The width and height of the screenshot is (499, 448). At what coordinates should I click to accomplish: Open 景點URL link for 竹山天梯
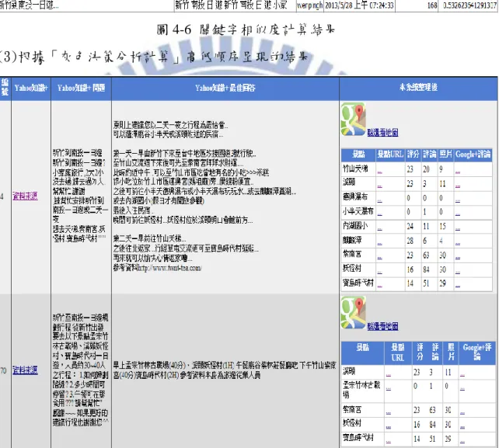coord(379,172)
